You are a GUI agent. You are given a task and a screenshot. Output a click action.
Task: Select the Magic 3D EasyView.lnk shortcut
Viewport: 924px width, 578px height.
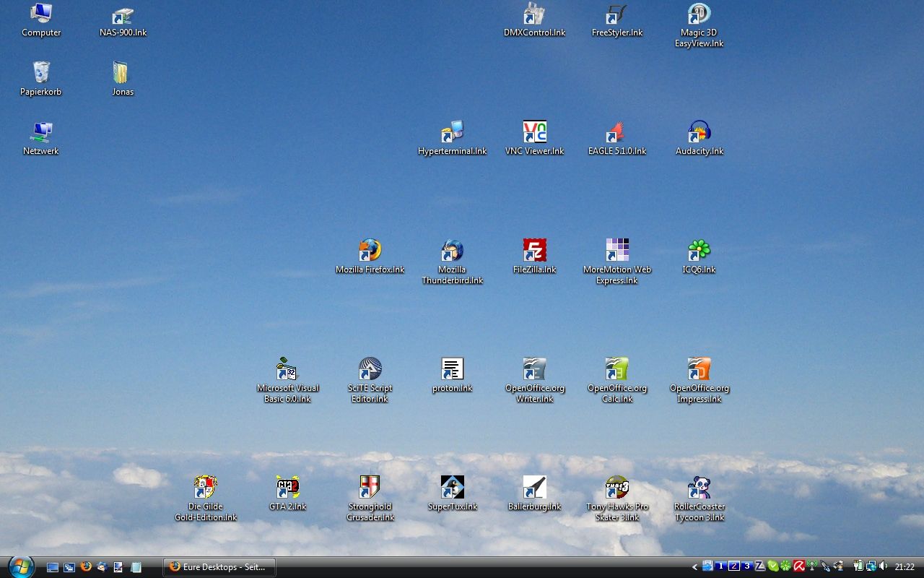point(699,25)
